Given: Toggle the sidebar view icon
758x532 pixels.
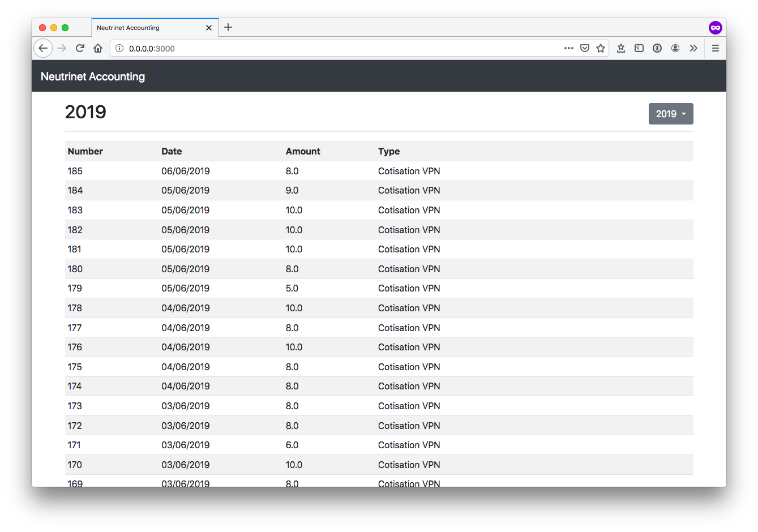Looking at the screenshot, I should 639,48.
